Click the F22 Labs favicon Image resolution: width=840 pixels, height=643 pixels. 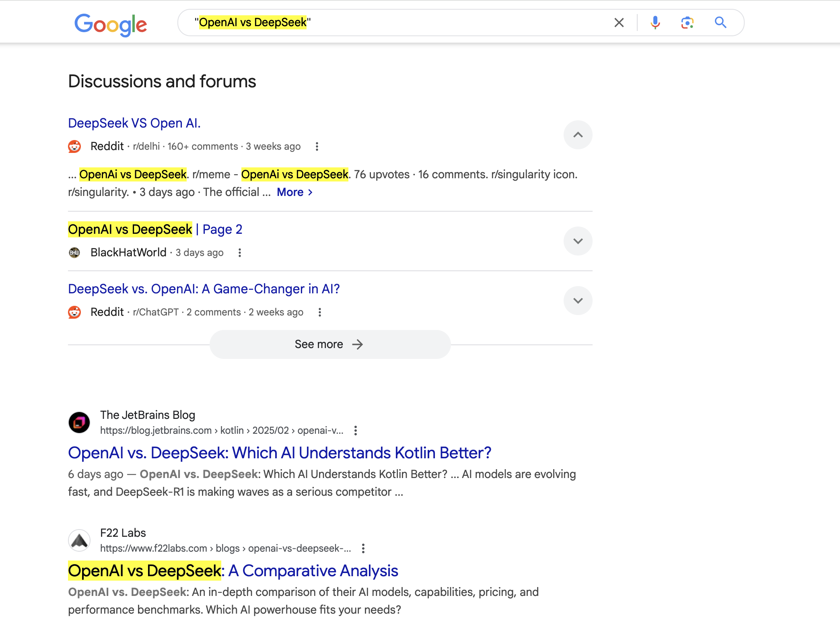click(79, 540)
